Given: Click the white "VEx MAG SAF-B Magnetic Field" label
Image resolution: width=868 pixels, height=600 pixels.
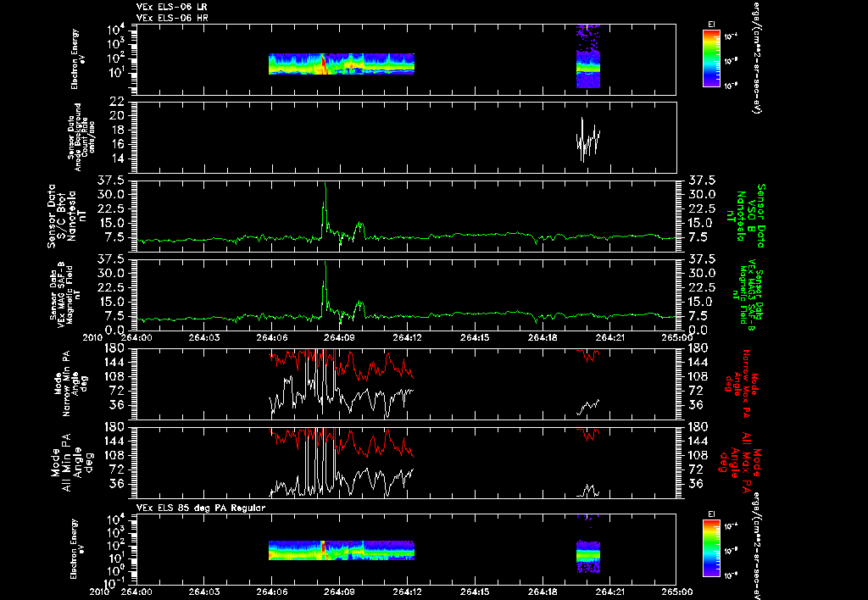Looking at the screenshot, I should point(65,293).
